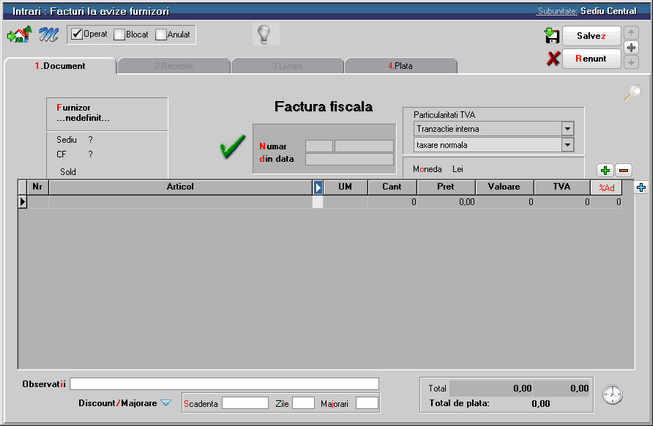Click the Zile input field
The image size is (653, 426).
click(303, 403)
